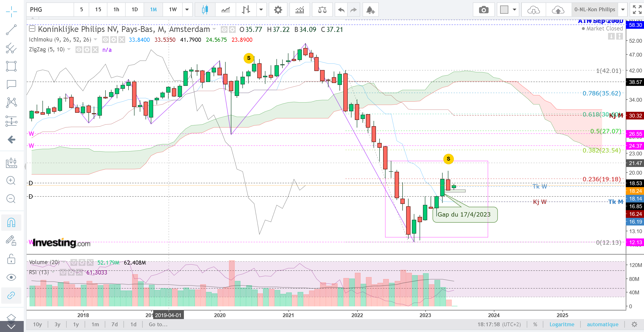Hide the Ichimoku indicator with eye icon
The width and height of the screenshot is (644, 332).
pos(105,40)
